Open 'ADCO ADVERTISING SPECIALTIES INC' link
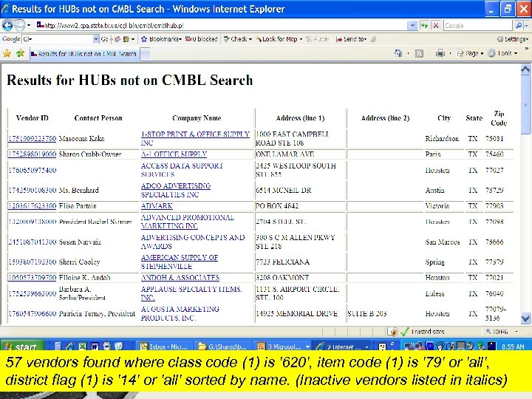 [x=176, y=190]
